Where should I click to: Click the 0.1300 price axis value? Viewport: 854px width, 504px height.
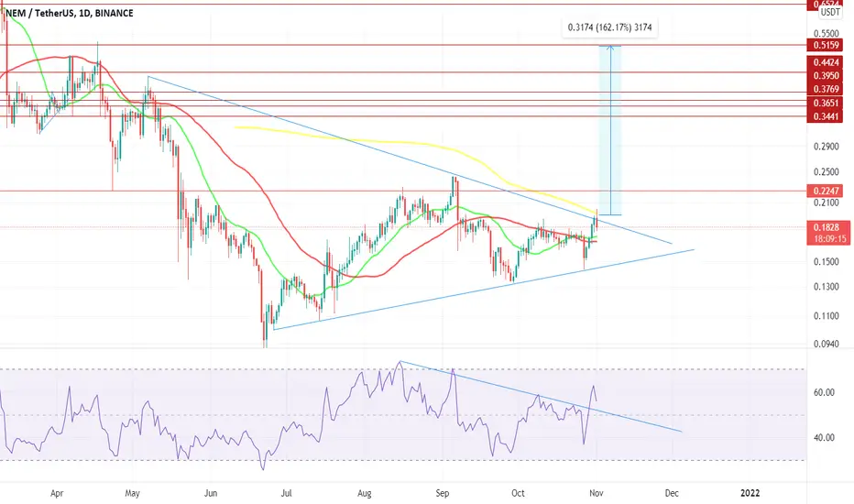click(827, 287)
